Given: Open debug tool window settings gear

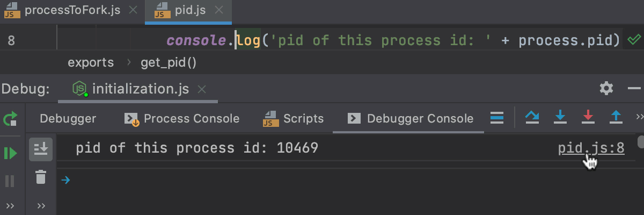Looking at the screenshot, I should click(x=606, y=88).
